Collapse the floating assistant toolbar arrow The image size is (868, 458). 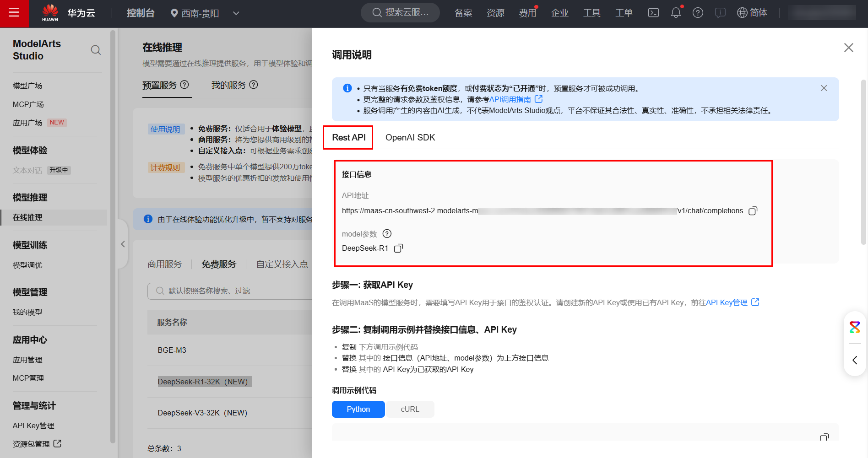pos(855,360)
